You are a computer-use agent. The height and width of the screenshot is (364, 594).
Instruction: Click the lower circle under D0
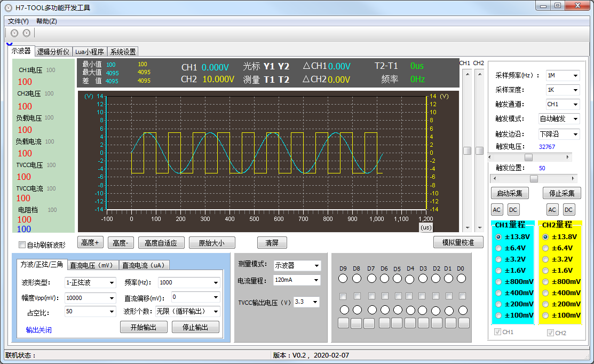pyautogui.click(x=463, y=310)
